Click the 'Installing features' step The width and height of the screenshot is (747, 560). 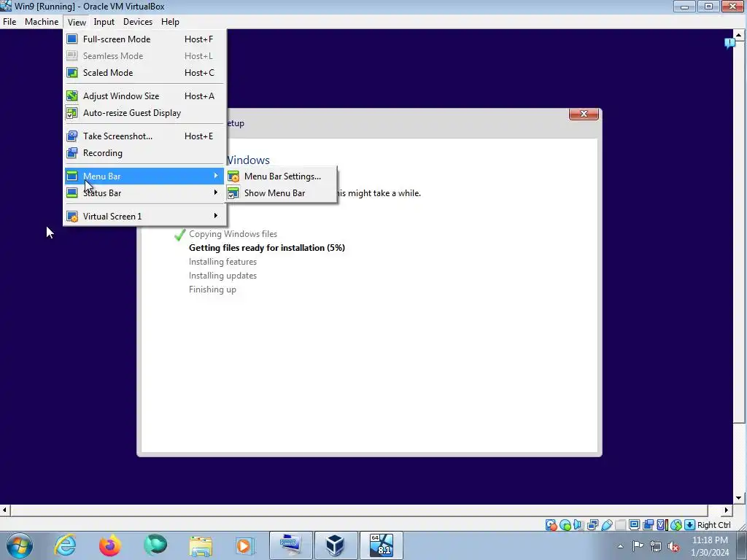coord(222,262)
